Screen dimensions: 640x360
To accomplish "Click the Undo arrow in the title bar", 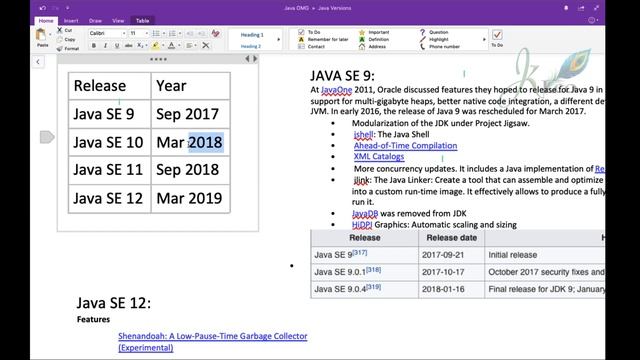I will (43, 8).
